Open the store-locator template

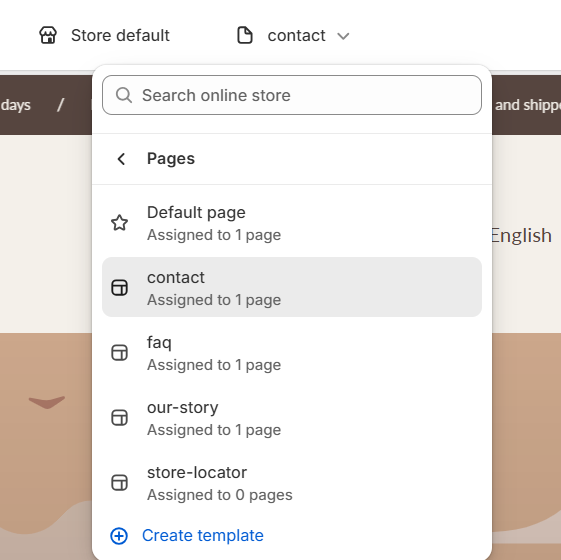(x=292, y=483)
